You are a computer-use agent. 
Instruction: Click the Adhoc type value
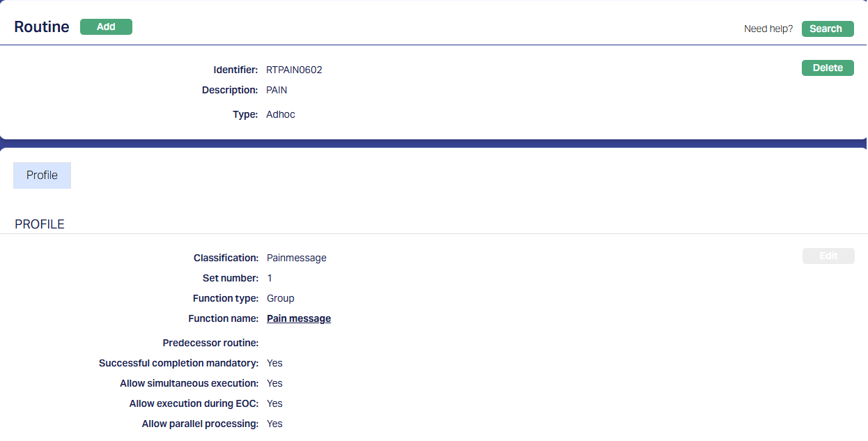pos(280,114)
